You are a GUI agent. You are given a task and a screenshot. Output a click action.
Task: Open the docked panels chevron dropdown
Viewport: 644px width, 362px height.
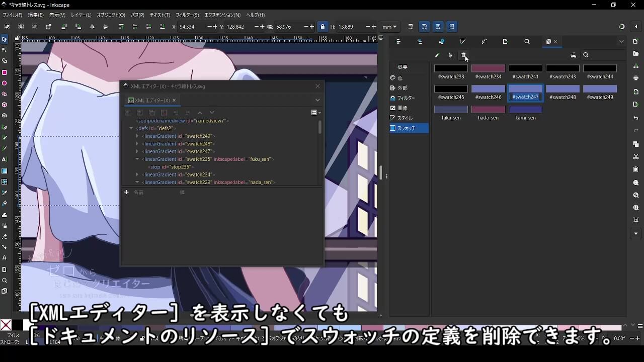tap(621, 42)
